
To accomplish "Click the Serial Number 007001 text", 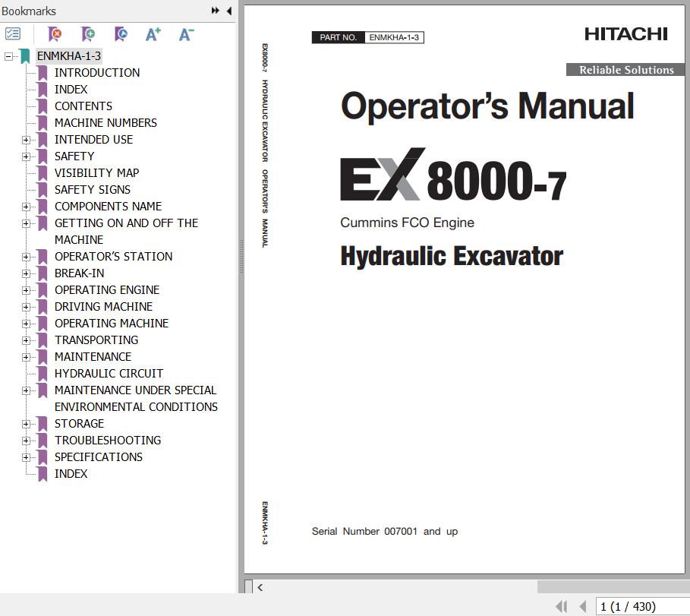I will 385,532.
